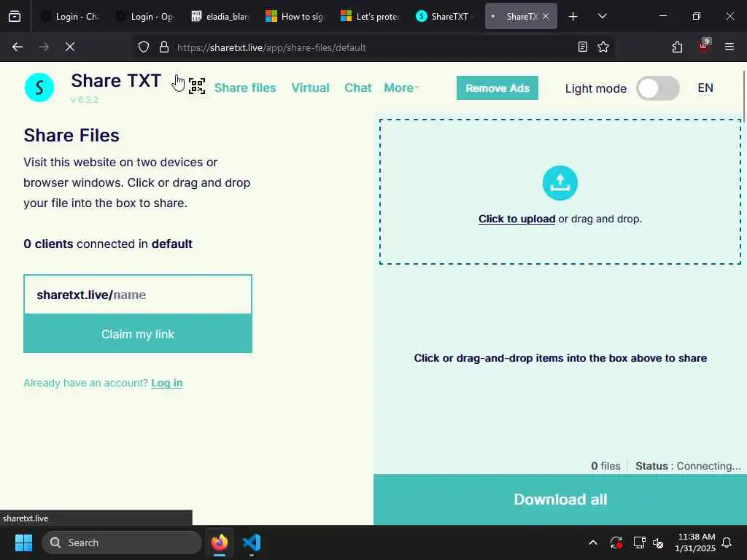The height and width of the screenshot is (560, 747).
Task: Switch to the Login - Ch tab
Action: click(69, 16)
